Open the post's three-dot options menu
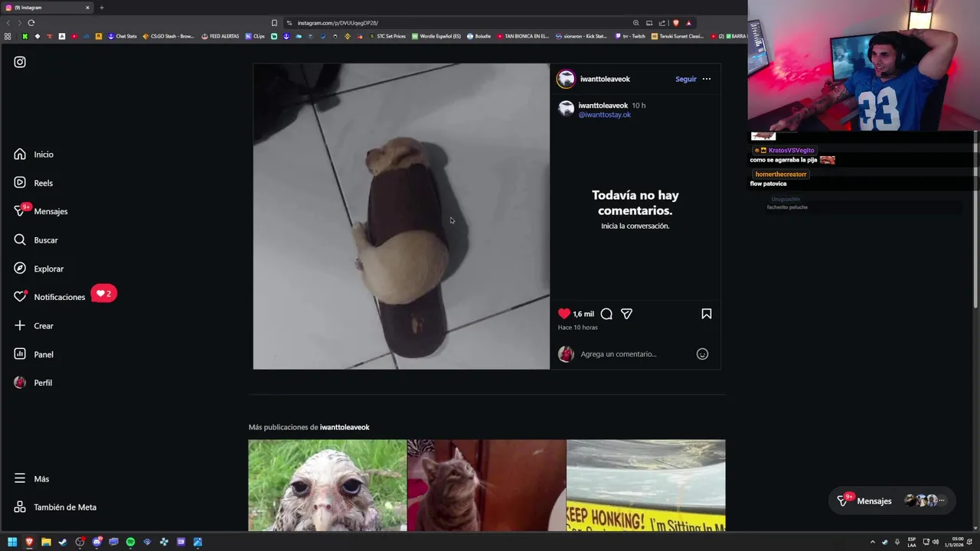 tap(707, 79)
